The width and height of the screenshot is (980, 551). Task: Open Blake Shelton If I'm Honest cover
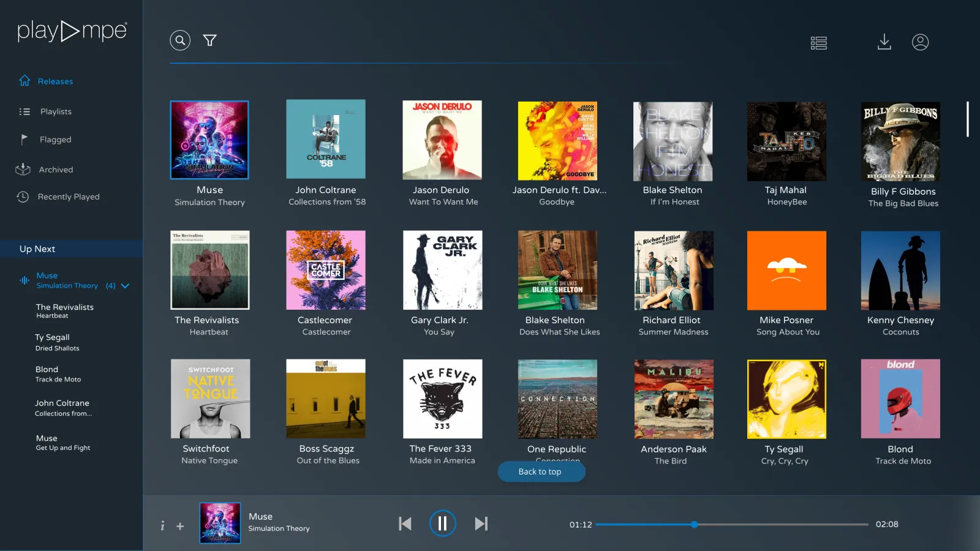pos(673,141)
